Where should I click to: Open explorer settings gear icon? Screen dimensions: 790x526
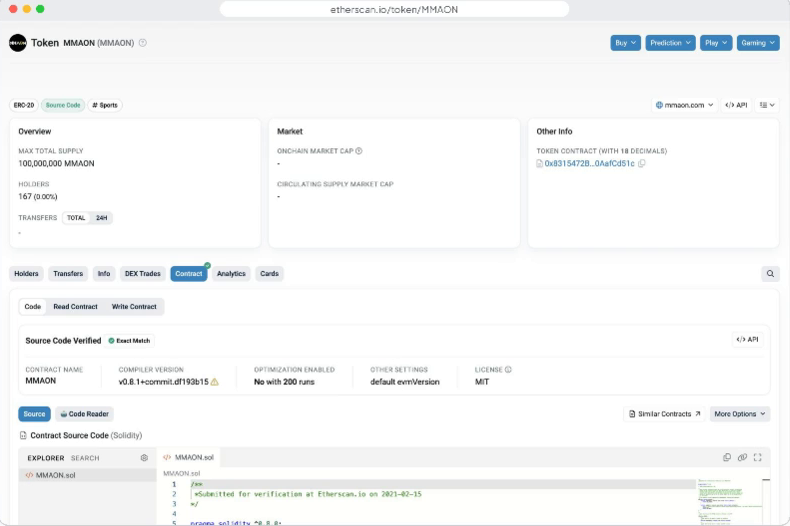point(144,457)
